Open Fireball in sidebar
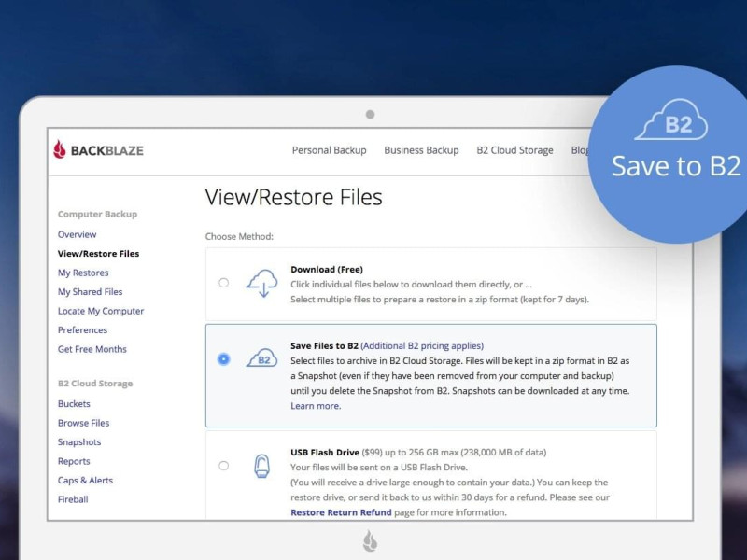 tap(73, 499)
